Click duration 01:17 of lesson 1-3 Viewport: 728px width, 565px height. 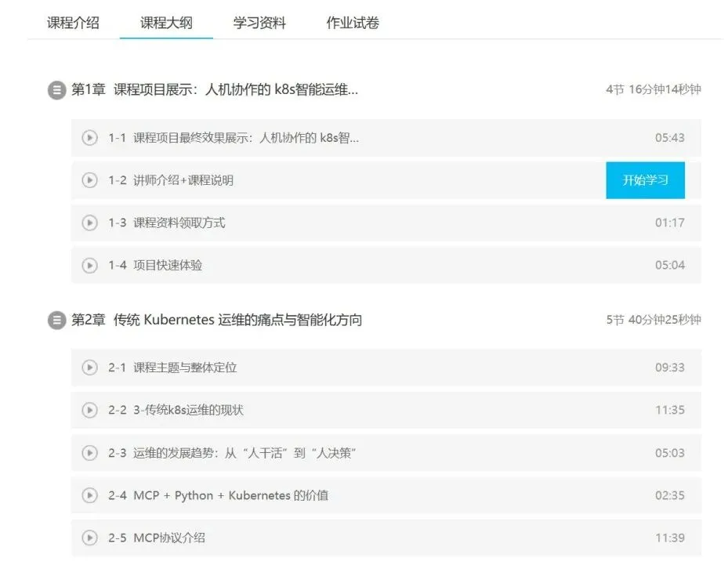pyautogui.click(x=669, y=223)
